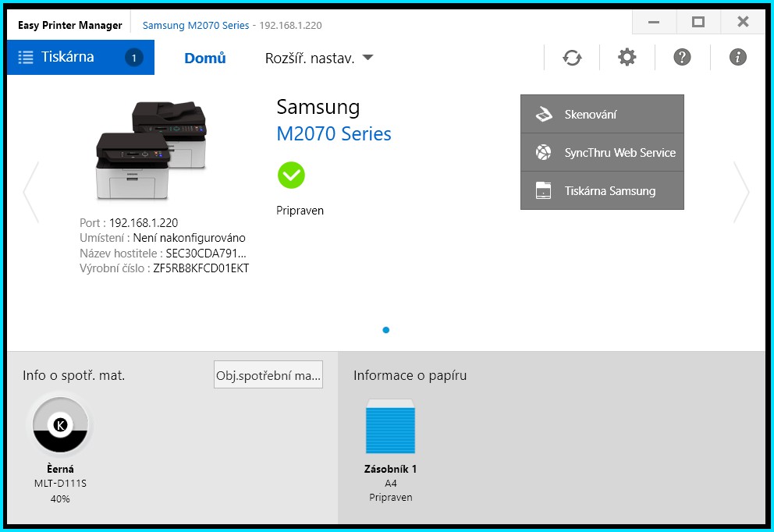Show about info with the i icon
The image size is (774, 532).
pos(737,57)
